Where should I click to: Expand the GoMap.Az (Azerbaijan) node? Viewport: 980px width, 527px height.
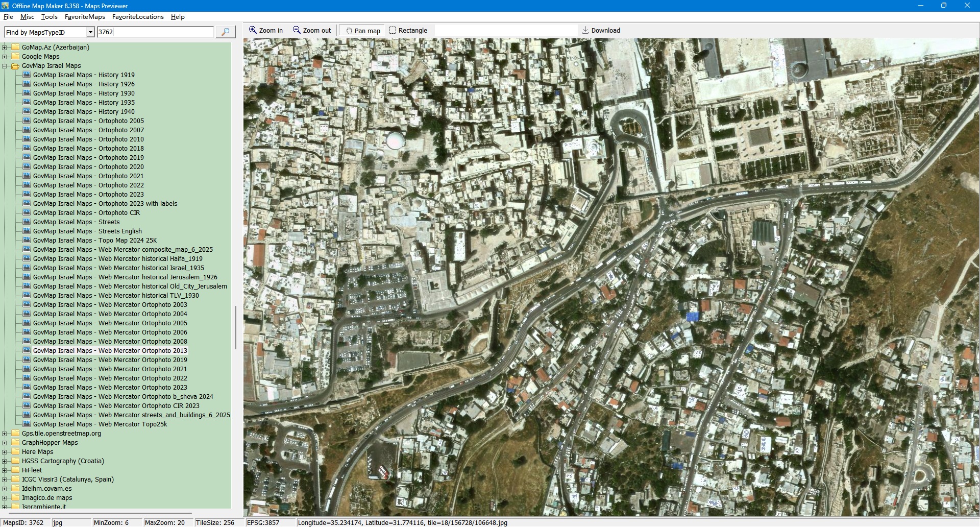tap(5, 47)
